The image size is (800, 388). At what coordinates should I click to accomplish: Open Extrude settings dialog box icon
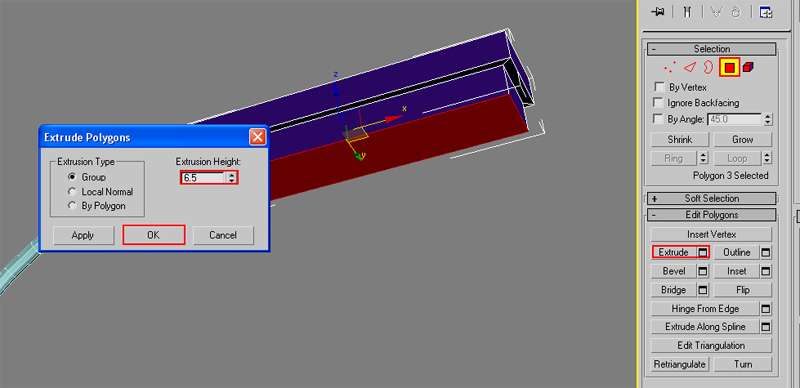click(703, 252)
